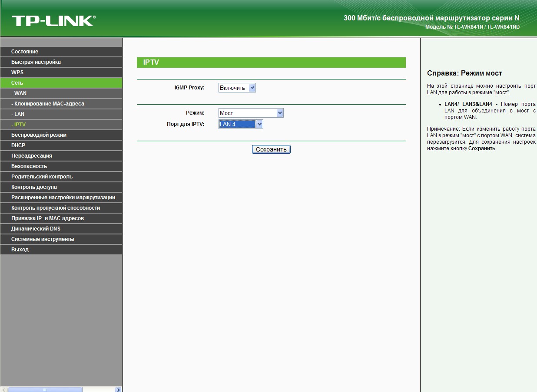
Task: Click the help heading Справка: Режим мост
Action: coord(465,73)
